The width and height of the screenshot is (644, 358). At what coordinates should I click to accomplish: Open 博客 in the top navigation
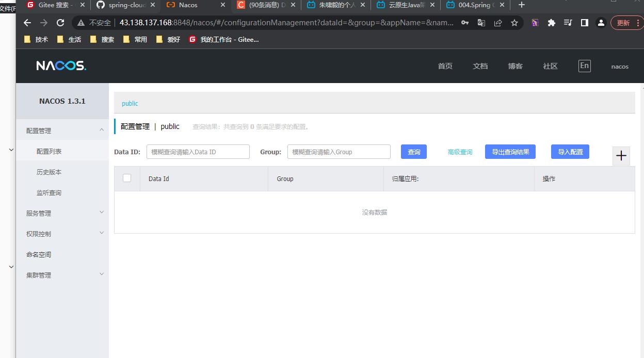coord(515,66)
